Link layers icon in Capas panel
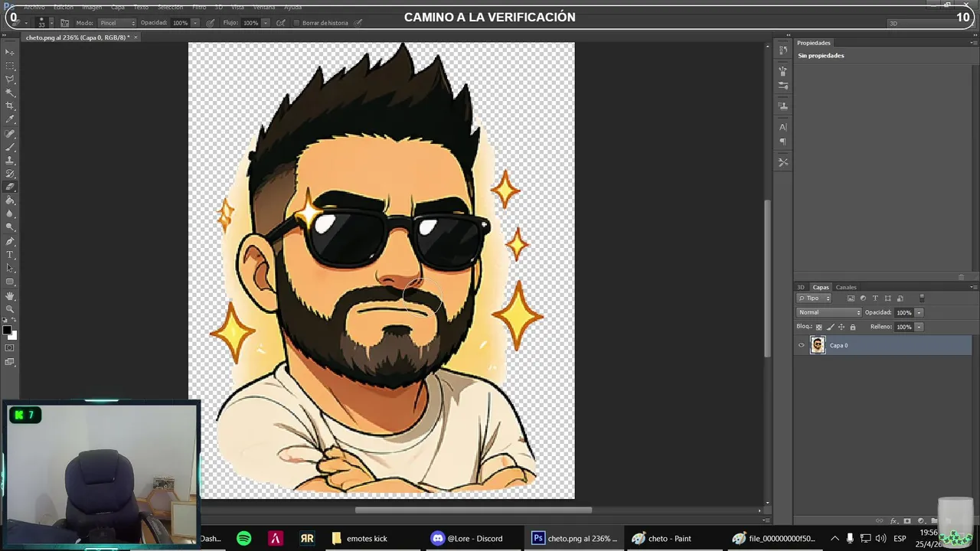The height and width of the screenshot is (551, 980). point(879,521)
